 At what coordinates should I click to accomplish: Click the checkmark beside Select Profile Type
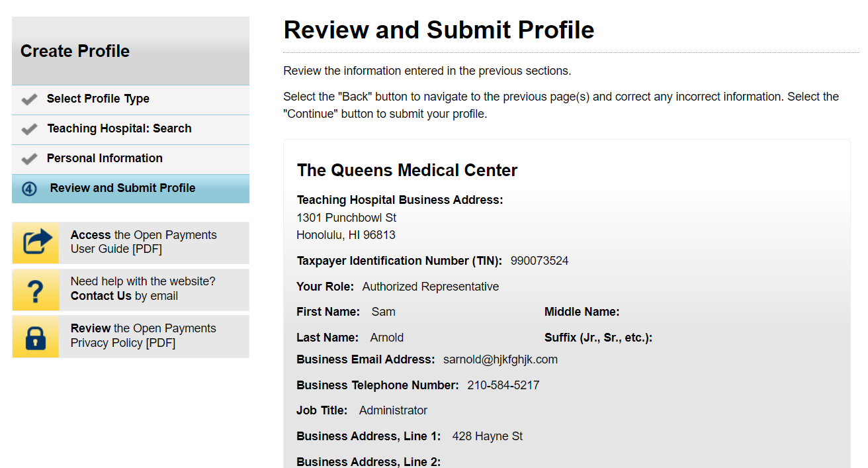coord(29,99)
